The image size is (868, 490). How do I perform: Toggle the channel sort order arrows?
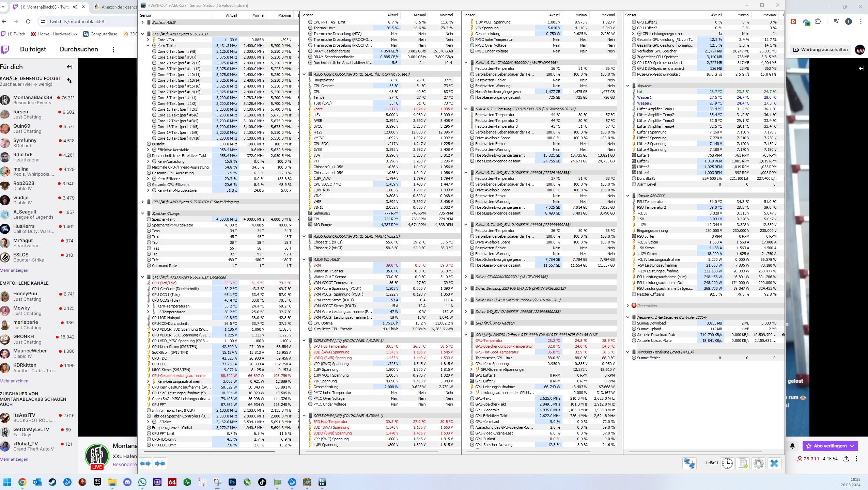tap(69, 81)
